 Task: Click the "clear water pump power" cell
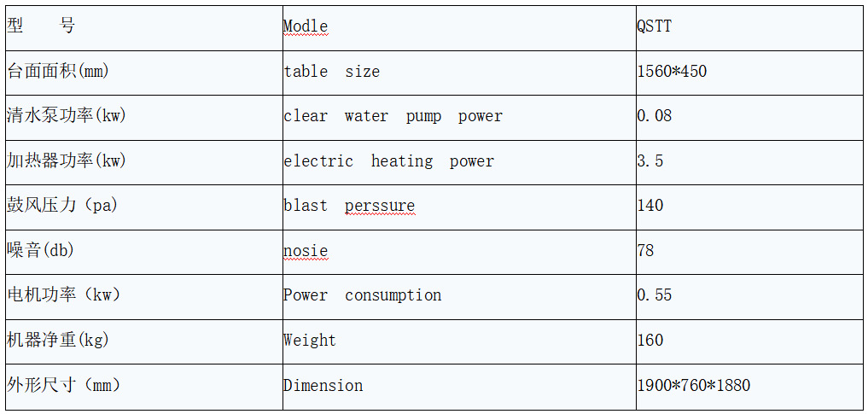pos(393,116)
